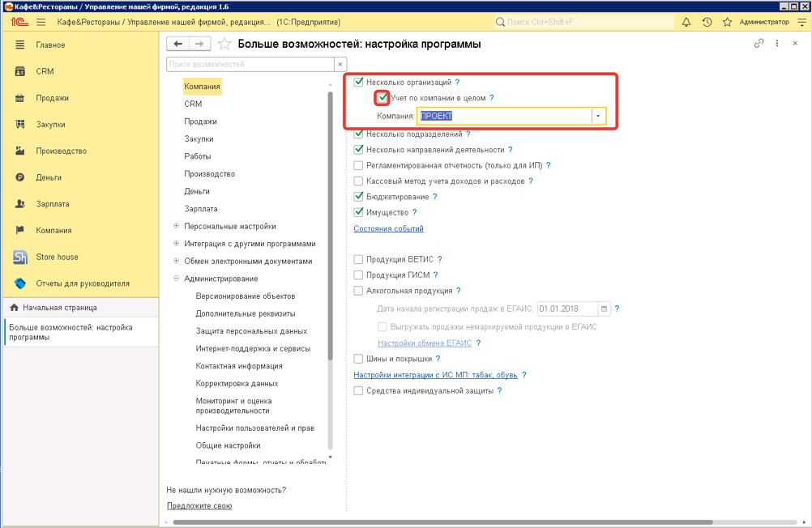Click the settings list vertical scrollbar
The image size is (812, 528).
pyautogui.click(x=331, y=225)
